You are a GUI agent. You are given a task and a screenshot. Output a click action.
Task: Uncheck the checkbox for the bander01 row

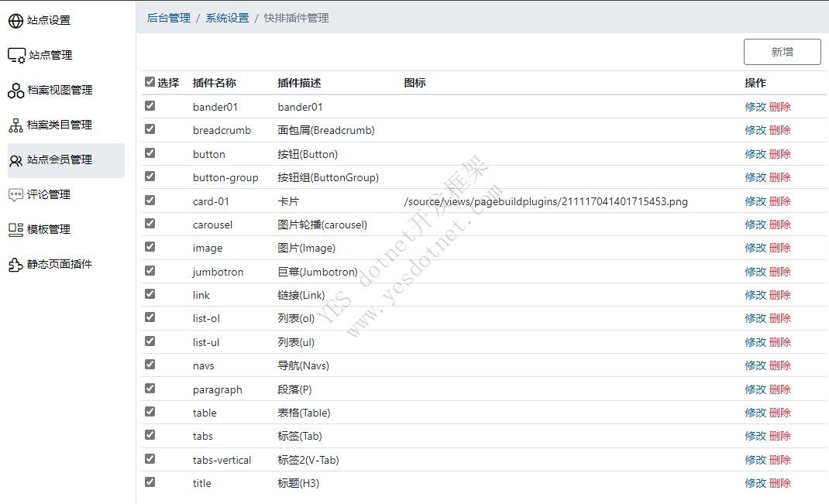[x=150, y=106]
